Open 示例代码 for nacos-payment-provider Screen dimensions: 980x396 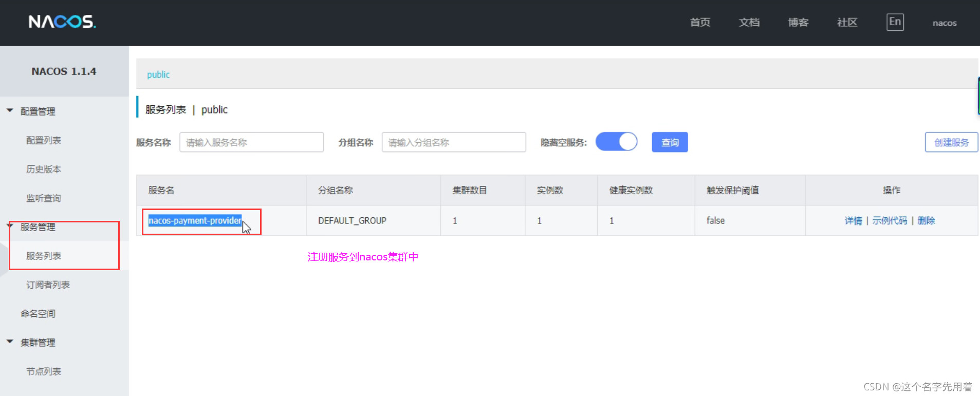pyautogui.click(x=890, y=220)
